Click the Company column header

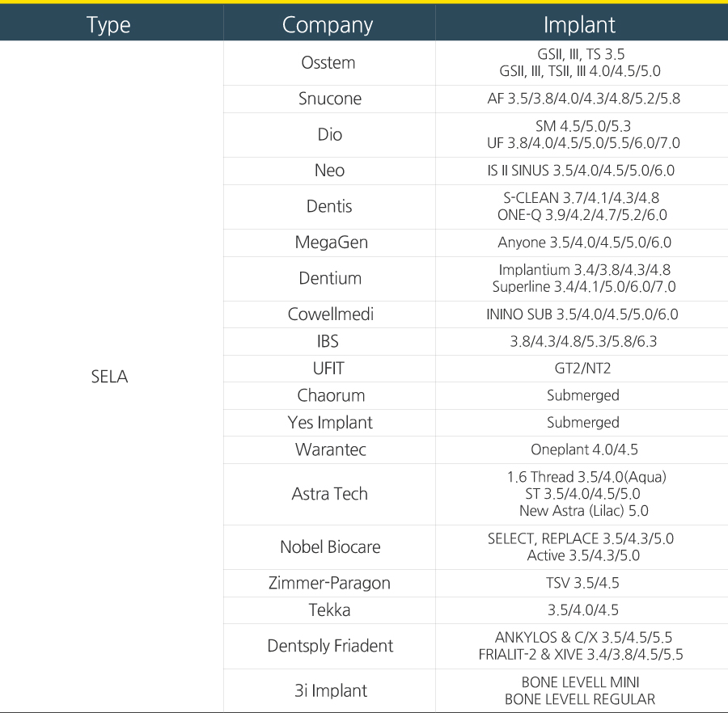point(328,24)
